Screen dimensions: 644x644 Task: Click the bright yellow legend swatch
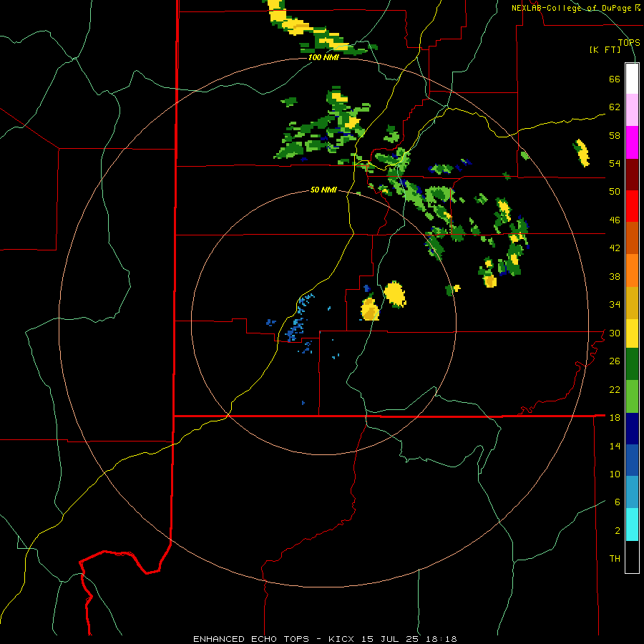coord(632,333)
